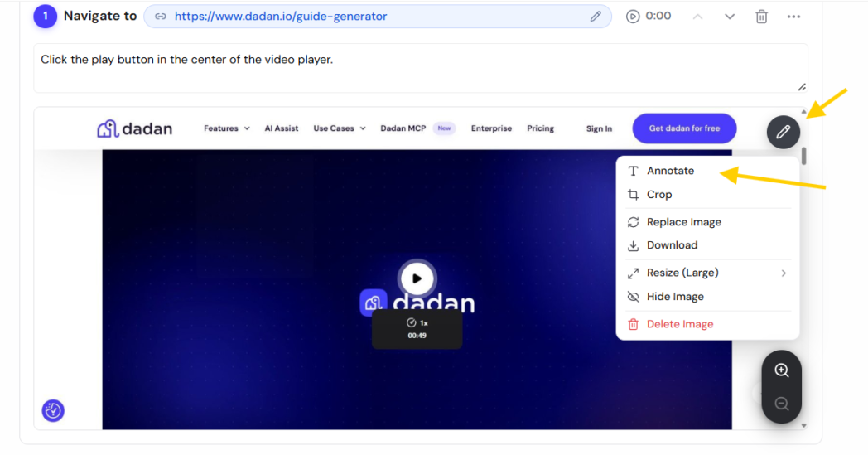Click AI Assist in the dadan navbar

pyautogui.click(x=282, y=128)
